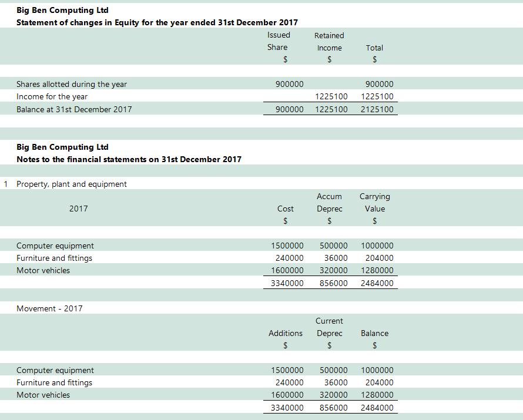This screenshot has width=523, height=420.
Task: Select the note number 1 cell
Action: (x=6, y=184)
